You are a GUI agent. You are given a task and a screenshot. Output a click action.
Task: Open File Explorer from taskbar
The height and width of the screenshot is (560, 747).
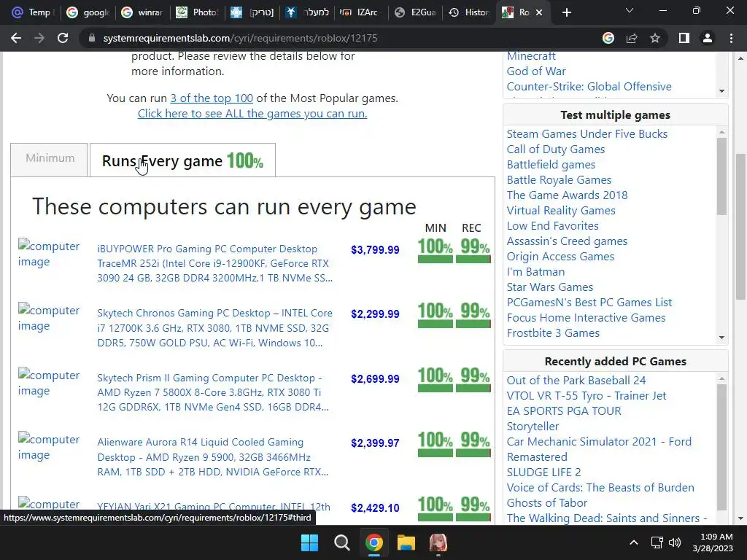(406, 542)
